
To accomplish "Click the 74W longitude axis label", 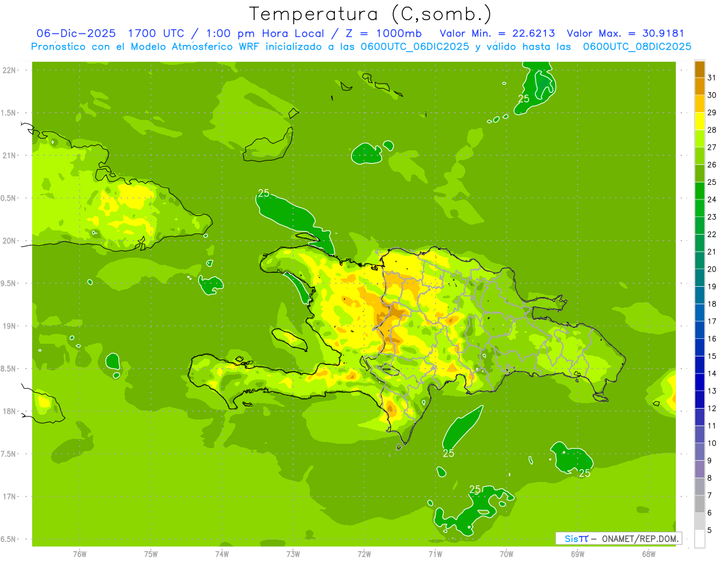I will [x=222, y=554].
